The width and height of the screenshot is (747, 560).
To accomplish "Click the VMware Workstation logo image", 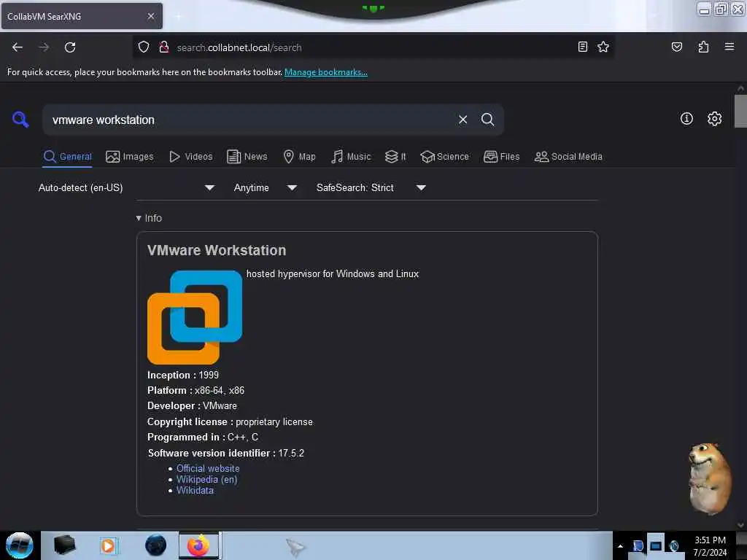I will [195, 317].
